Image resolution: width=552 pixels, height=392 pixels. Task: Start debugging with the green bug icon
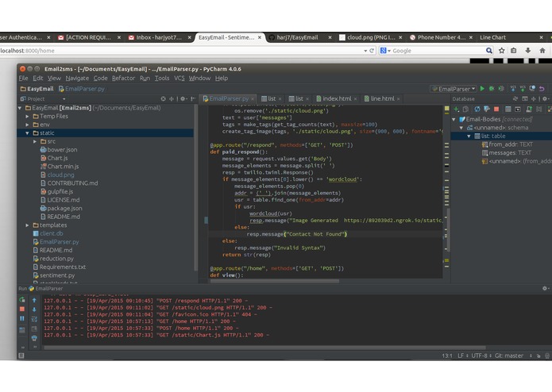tap(492, 89)
